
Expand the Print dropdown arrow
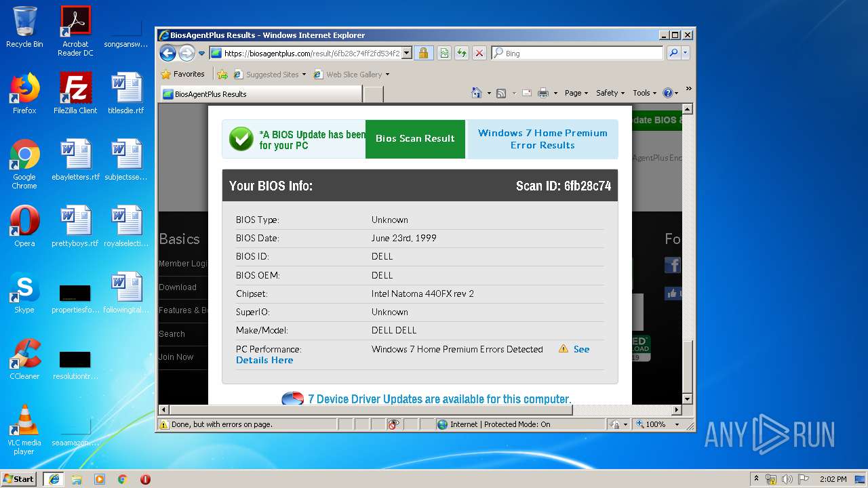[x=555, y=94]
